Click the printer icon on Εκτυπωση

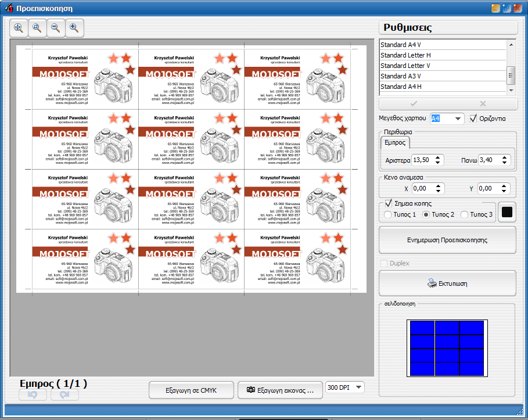point(432,283)
